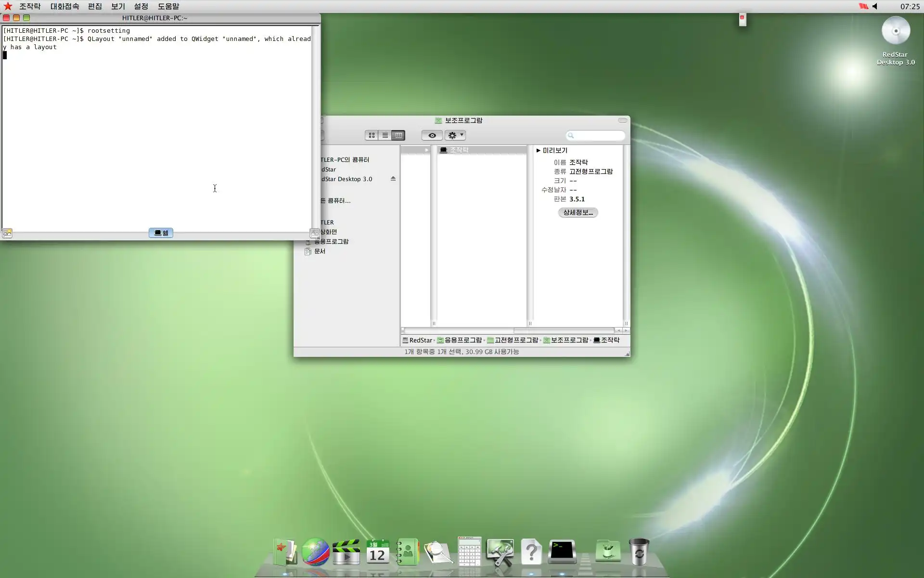Switch file manager to icon view
The height and width of the screenshot is (578, 924).
point(372,135)
